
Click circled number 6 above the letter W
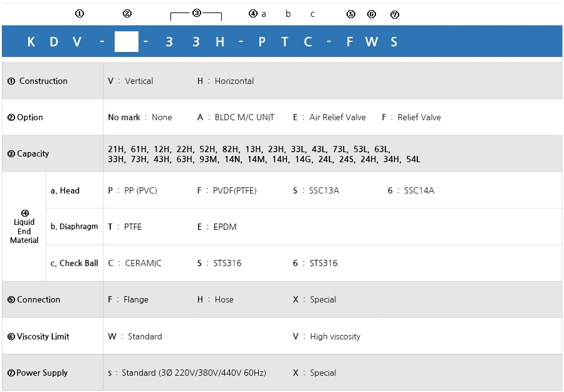[x=372, y=14]
